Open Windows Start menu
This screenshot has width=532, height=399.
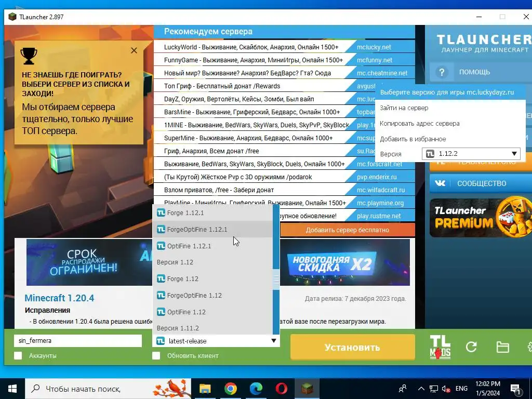(x=12, y=389)
